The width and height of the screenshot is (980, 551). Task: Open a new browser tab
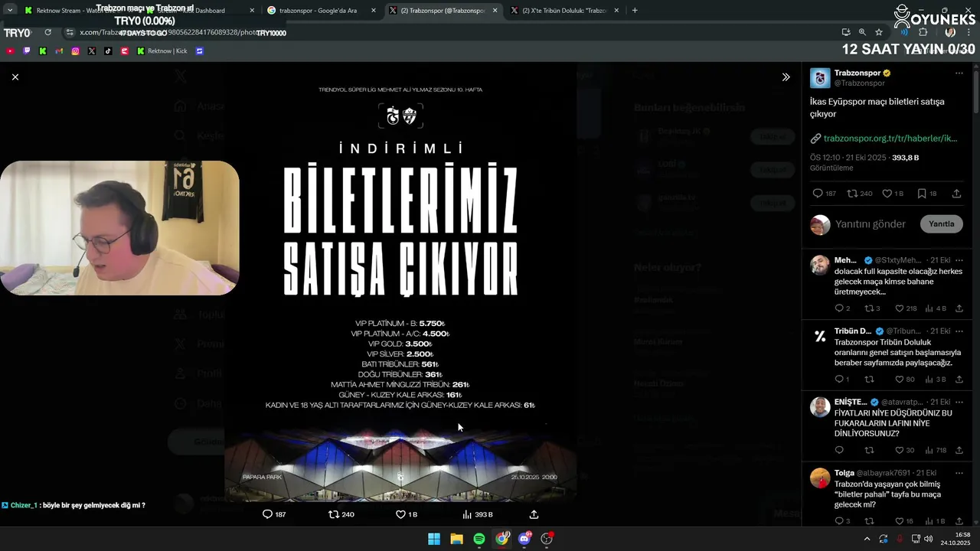(635, 11)
